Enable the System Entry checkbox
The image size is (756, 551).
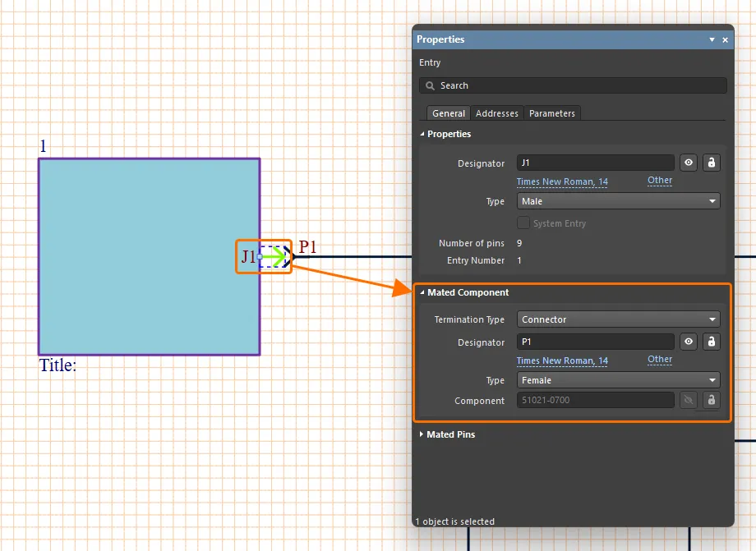(x=523, y=223)
